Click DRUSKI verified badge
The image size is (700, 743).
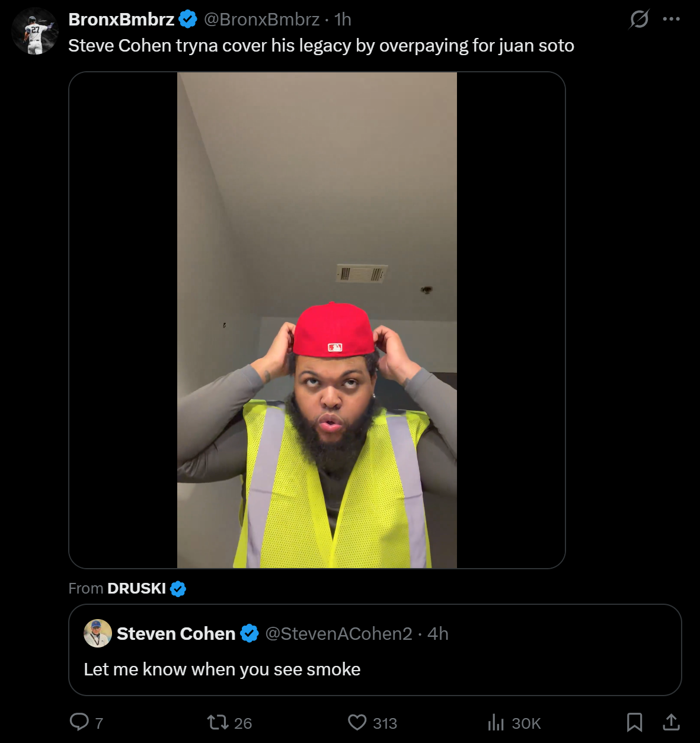click(x=178, y=589)
